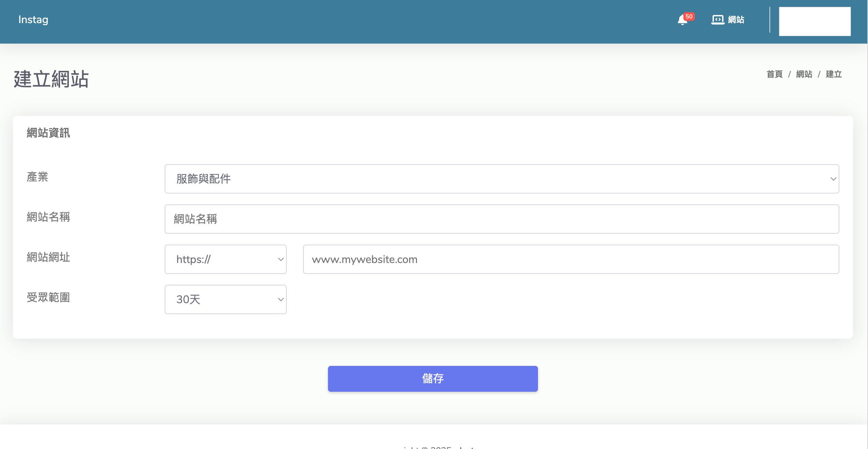
Task: Open the user profile box at top right
Action: 814,21
